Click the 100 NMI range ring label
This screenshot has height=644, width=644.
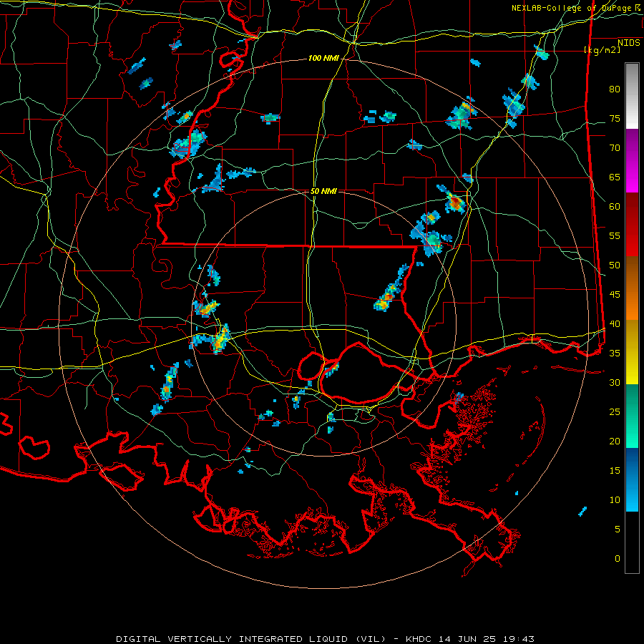[323, 59]
